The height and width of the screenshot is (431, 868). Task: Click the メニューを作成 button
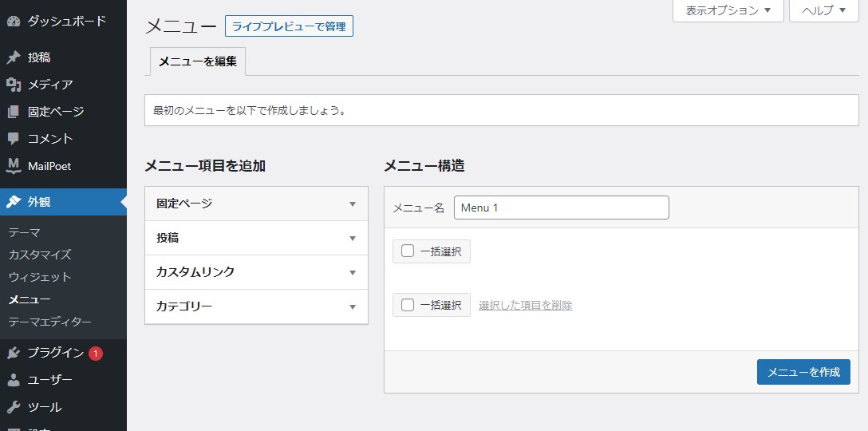pyautogui.click(x=803, y=372)
